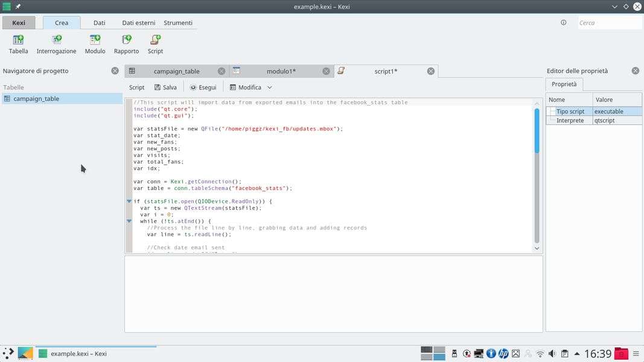644x362 pixels.
Task: Create a new Modulo form
Action: coord(95,44)
